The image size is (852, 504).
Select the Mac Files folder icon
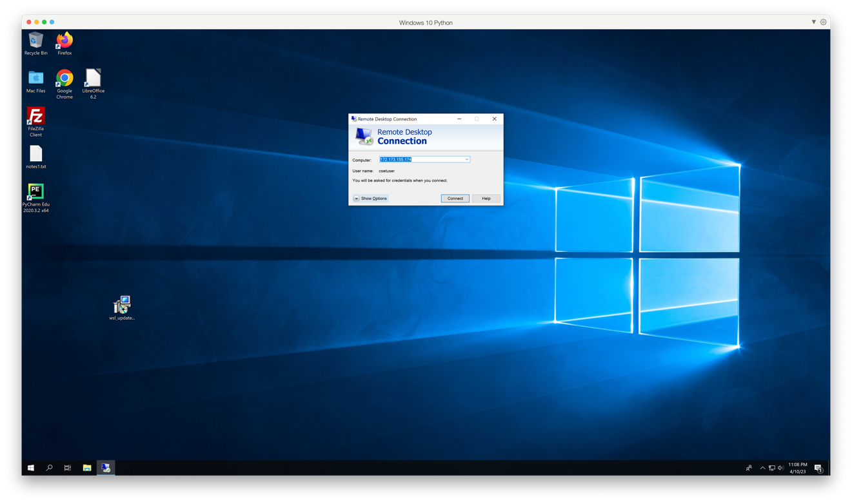click(35, 81)
